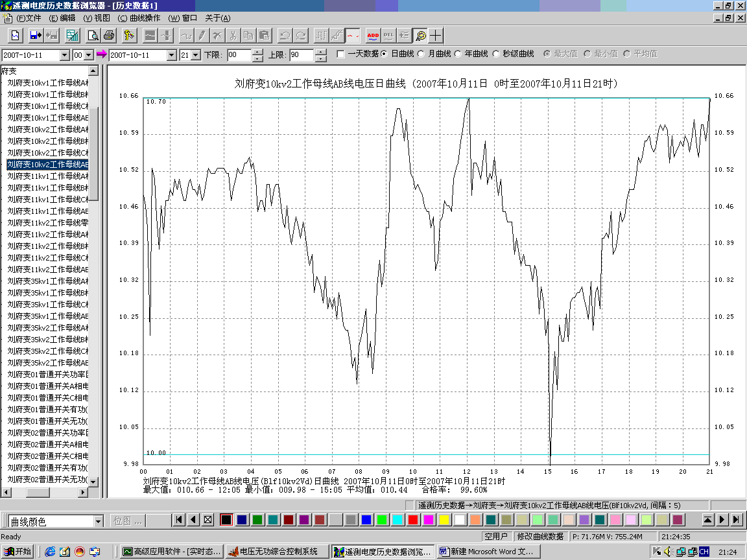Select 刘府变35kv1工作母线A相 in the list
This screenshot has height=560, width=747.
click(x=47, y=281)
